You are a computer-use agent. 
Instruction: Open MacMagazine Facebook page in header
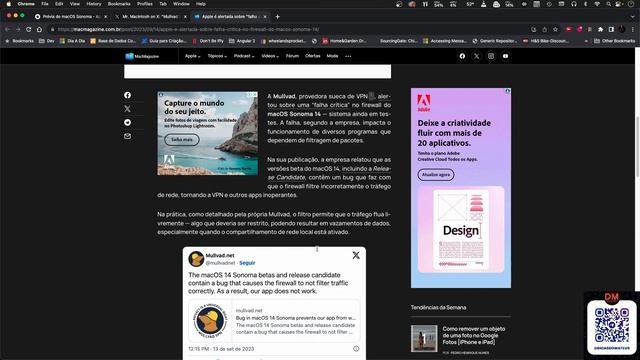click(462, 56)
